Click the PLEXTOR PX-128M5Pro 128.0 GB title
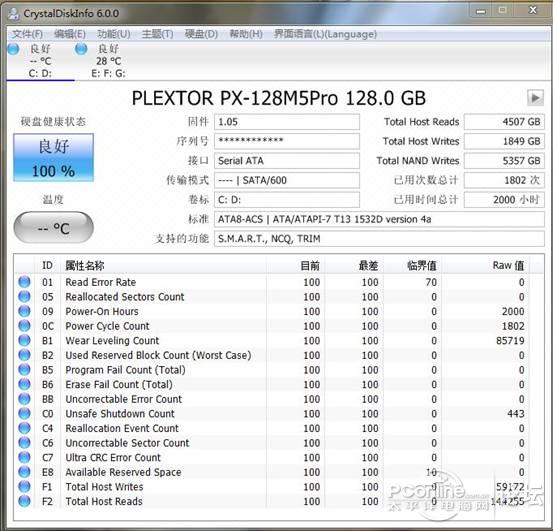Viewport: 553px width, 531px height. pyautogui.click(x=279, y=98)
